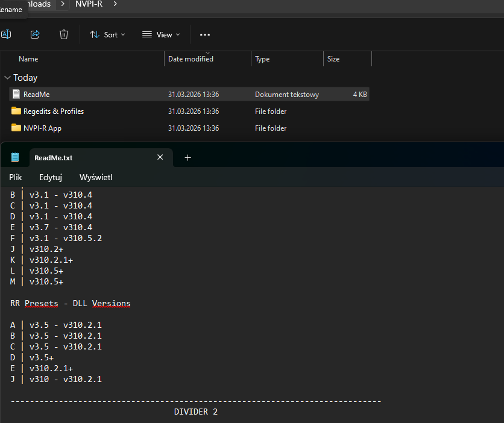This screenshot has height=423, width=504.
Task: Click NVPI-R in the breadcrumb path
Action: [89, 4]
